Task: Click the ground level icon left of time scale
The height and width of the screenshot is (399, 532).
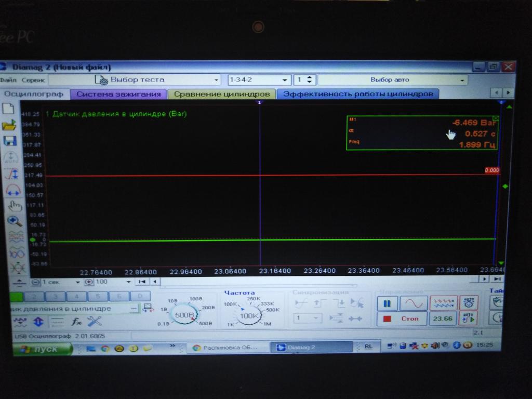Action: (x=19, y=282)
